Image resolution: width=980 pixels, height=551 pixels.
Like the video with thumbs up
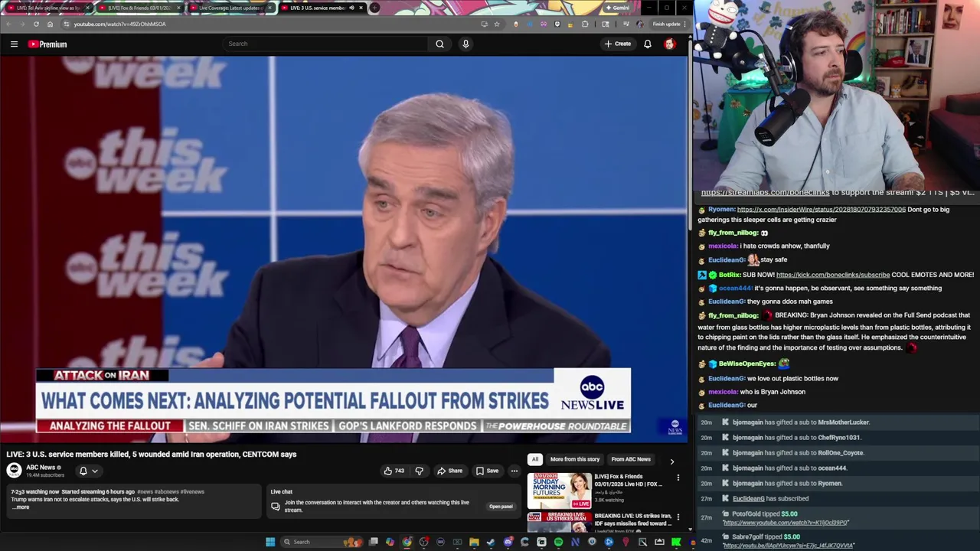394,471
